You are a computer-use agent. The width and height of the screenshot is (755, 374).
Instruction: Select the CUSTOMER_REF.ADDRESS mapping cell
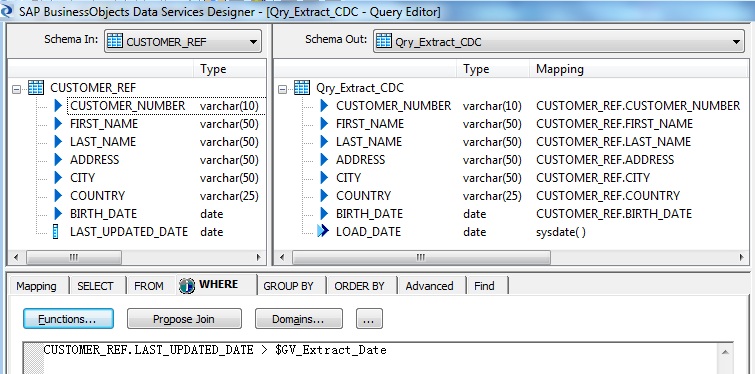605,160
